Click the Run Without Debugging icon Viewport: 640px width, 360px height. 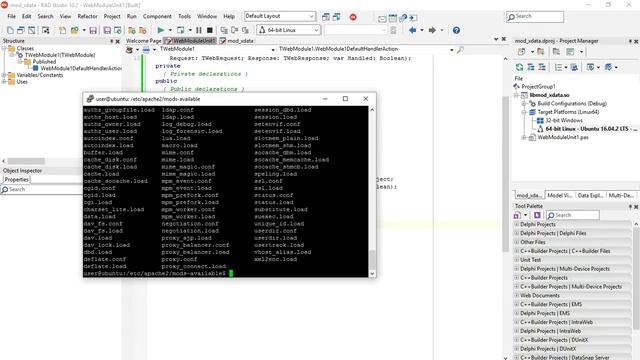pyautogui.click(x=180, y=30)
